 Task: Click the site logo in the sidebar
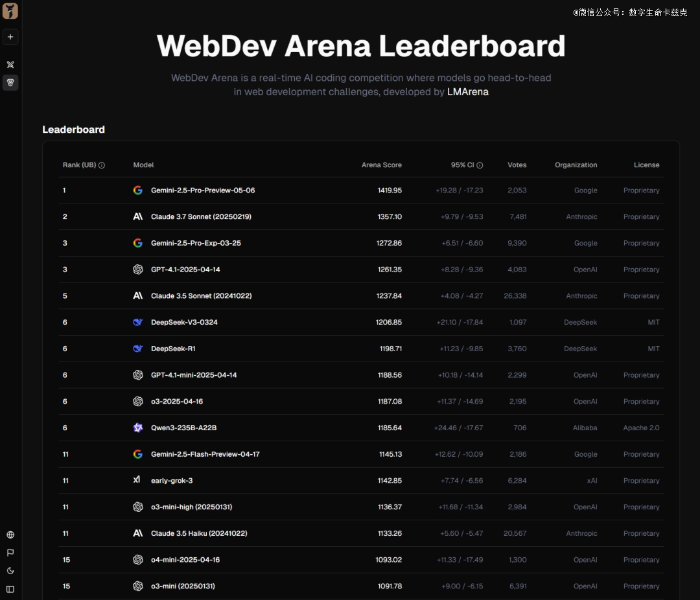tap(10, 11)
